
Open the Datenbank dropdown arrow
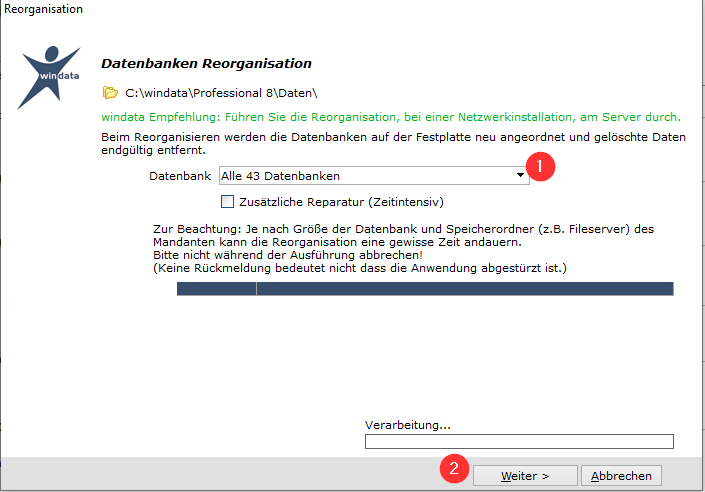click(x=520, y=175)
